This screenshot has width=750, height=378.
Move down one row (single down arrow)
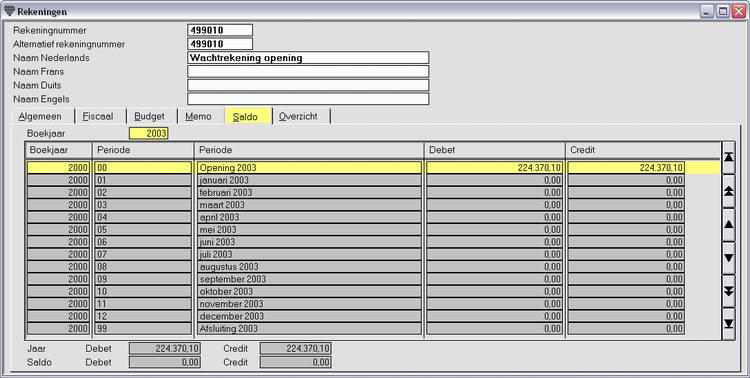click(728, 258)
